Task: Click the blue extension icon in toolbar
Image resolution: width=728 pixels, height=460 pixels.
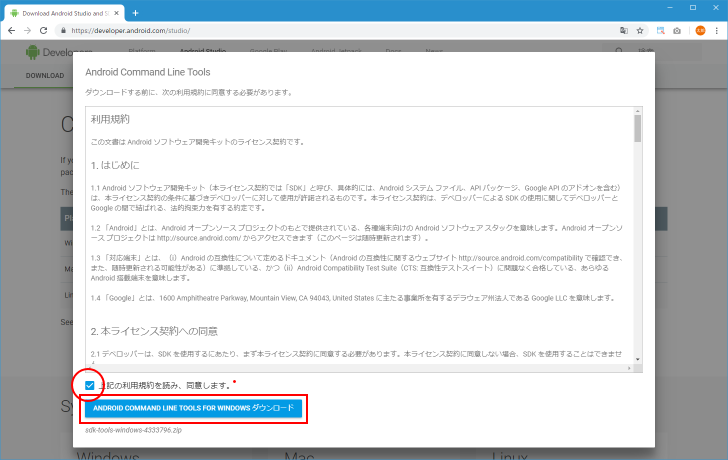Action: click(660, 31)
